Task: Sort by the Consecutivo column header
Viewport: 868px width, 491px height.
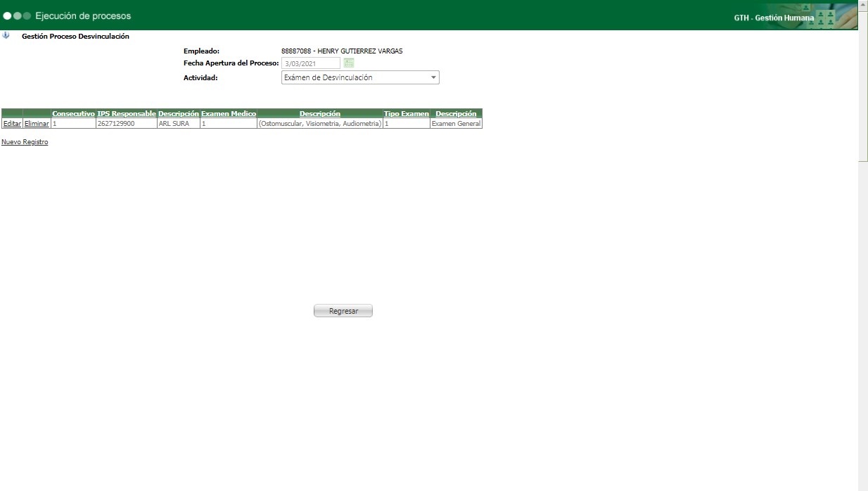Action: click(x=73, y=113)
